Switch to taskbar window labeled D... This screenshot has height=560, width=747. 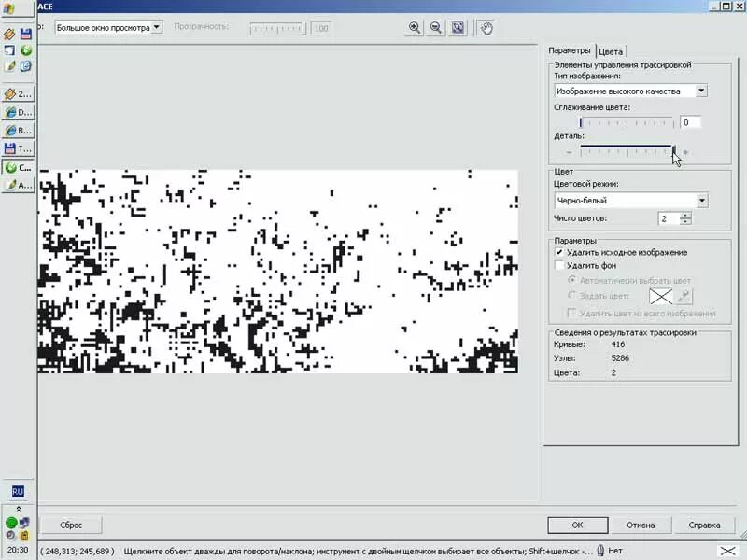coord(18,112)
